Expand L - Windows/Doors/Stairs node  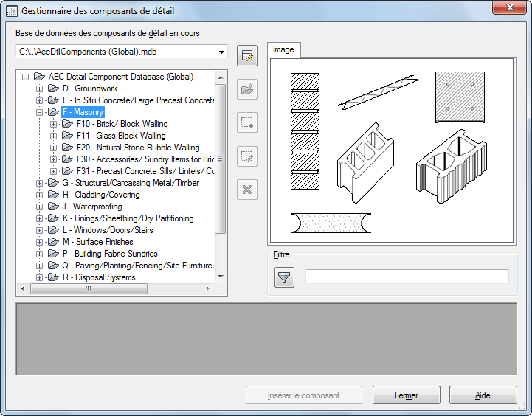coord(39,231)
